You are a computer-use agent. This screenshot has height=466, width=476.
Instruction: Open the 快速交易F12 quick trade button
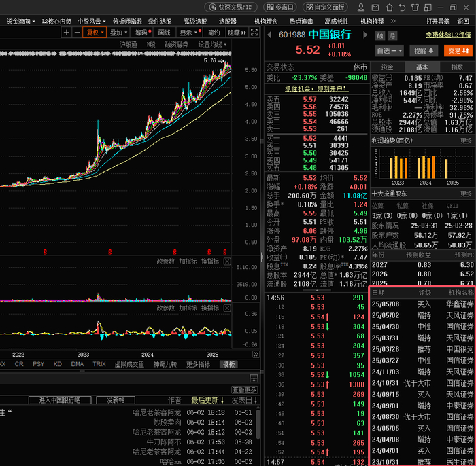coord(231,7)
